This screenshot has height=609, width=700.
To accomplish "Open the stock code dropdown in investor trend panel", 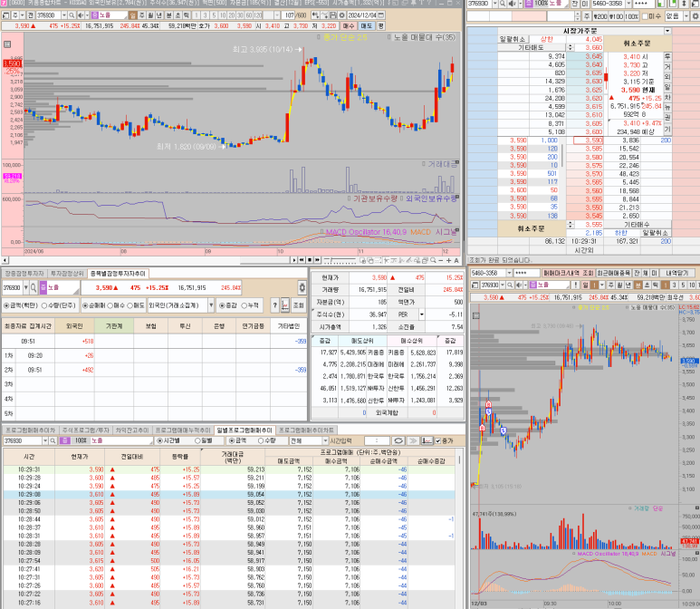I will tap(26, 288).
